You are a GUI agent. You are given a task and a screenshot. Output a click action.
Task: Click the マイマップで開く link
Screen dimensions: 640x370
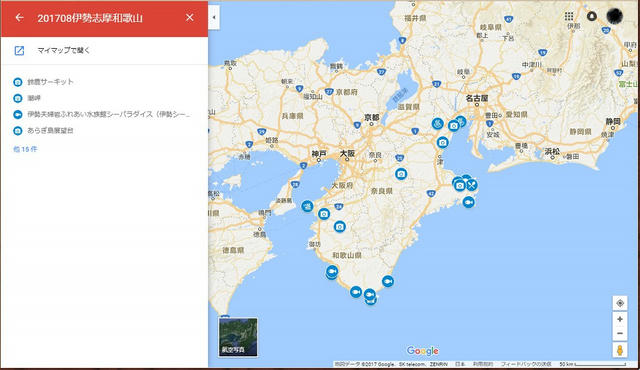(x=64, y=50)
